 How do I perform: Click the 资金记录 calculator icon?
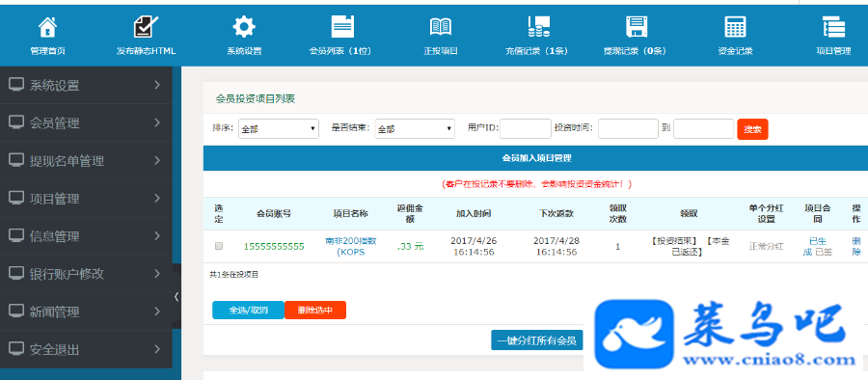(735, 27)
